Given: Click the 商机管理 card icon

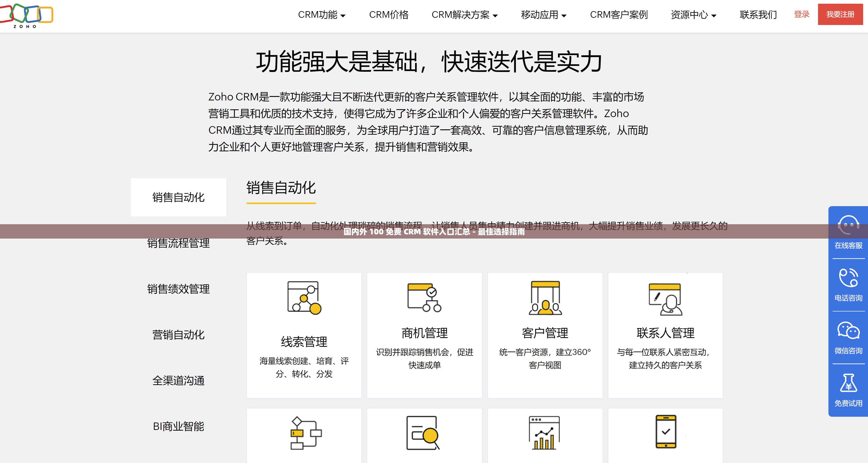Looking at the screenshot, I should tap(424, 298).
